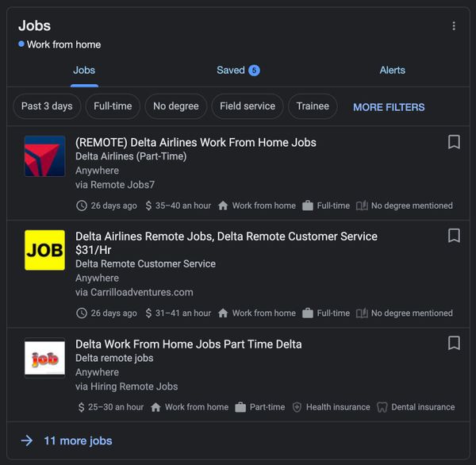Image resolution: width=476 pixels, height=465 pixels.
Task: Click the white 'job' logo thumbnail
Action: tap(44, 358)
